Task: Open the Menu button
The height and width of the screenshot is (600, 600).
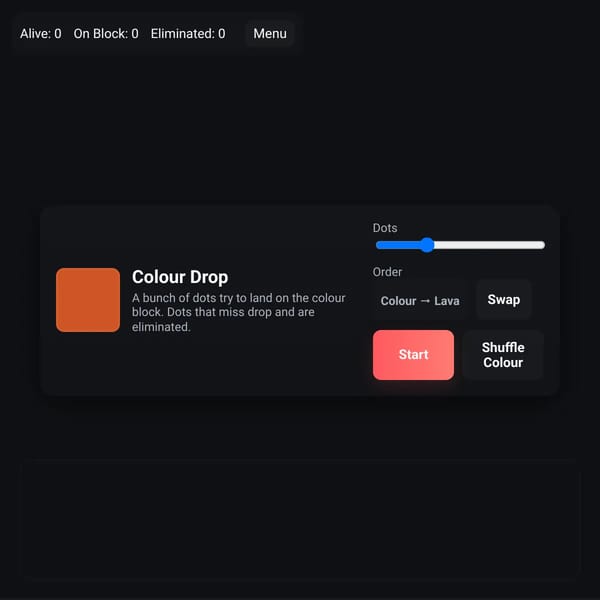Action: click(x=270, y=34)
